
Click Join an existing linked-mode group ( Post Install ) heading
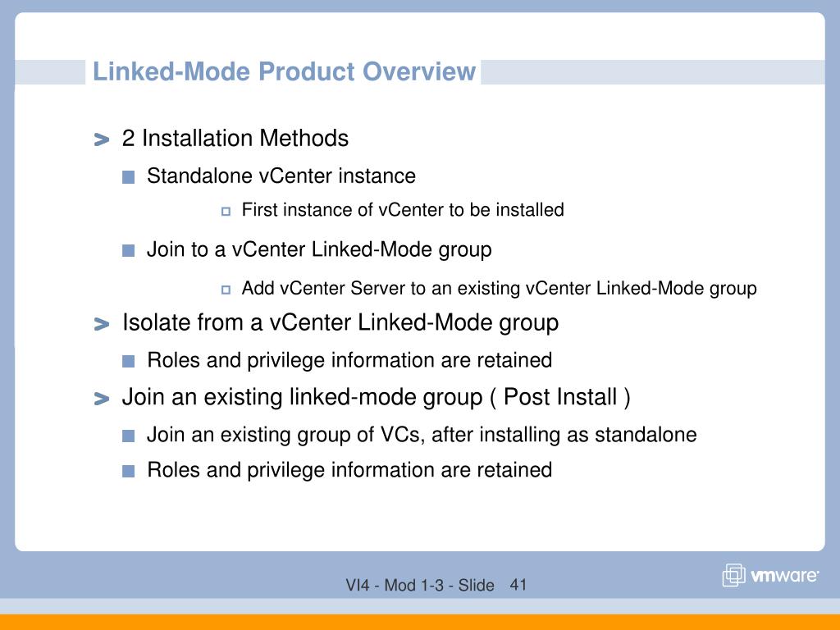(376, 398)
